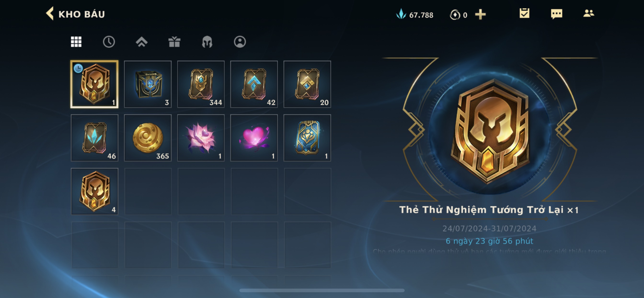The image size is (644, 298).
Task: Select the helmet trial card with count 4
Action: click(94, 191)
